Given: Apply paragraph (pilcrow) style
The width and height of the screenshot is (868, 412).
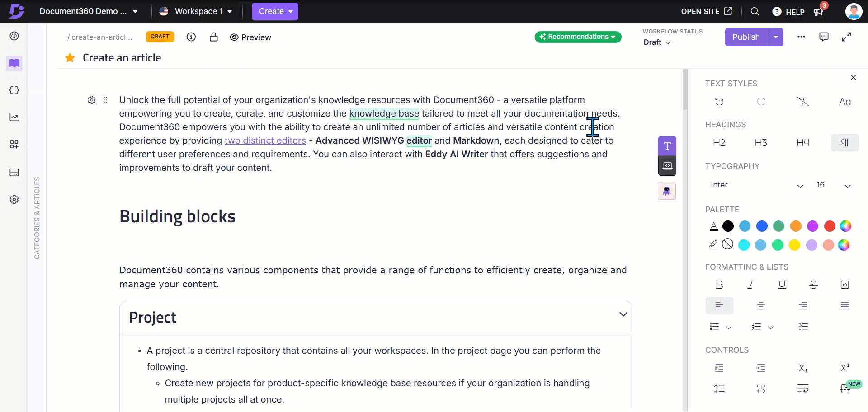Looking at the screenshot, I should click(845, 143).
